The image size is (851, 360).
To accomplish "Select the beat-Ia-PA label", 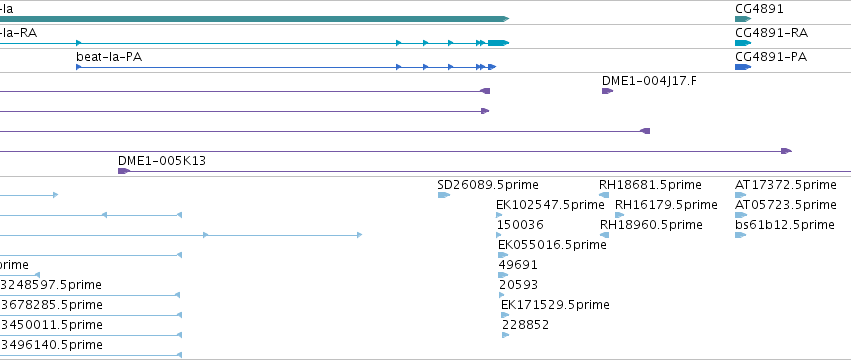I will 109,56.
